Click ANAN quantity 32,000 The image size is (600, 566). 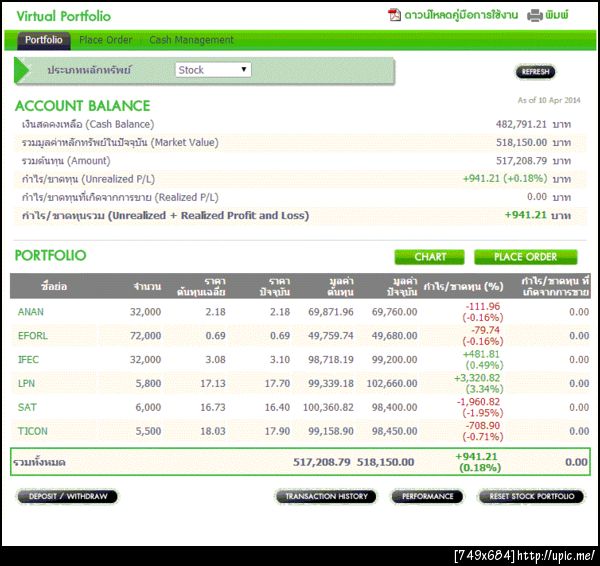(145, 312)
